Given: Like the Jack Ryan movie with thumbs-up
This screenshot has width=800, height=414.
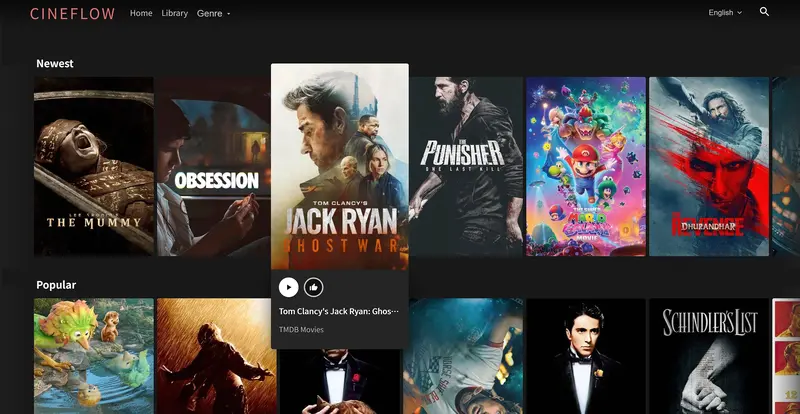Looking at the screenshot, I should [313, 287].
